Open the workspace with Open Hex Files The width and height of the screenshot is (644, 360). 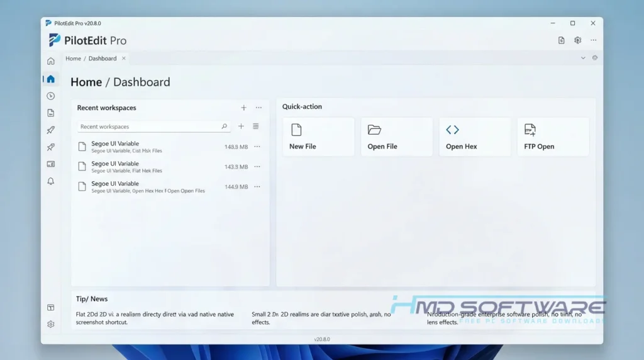tap(170, 186)
